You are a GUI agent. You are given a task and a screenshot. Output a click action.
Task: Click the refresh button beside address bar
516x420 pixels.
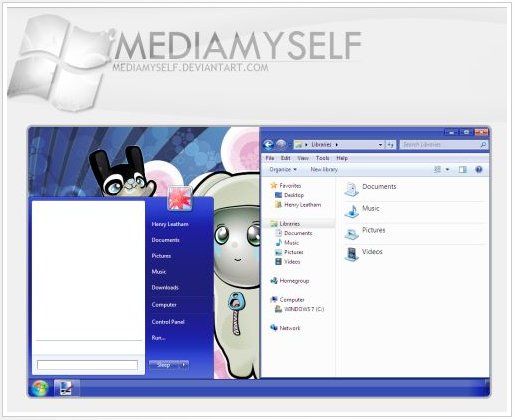pos(391,145)
